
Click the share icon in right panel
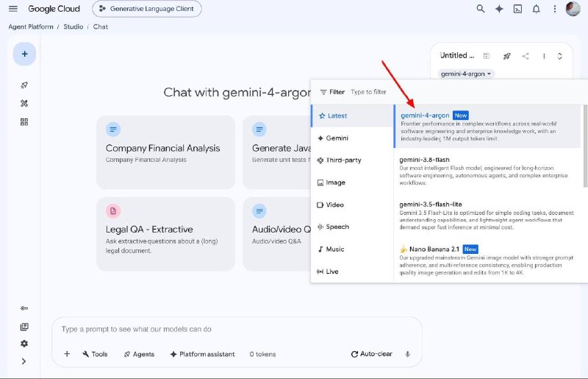[526, 56]
